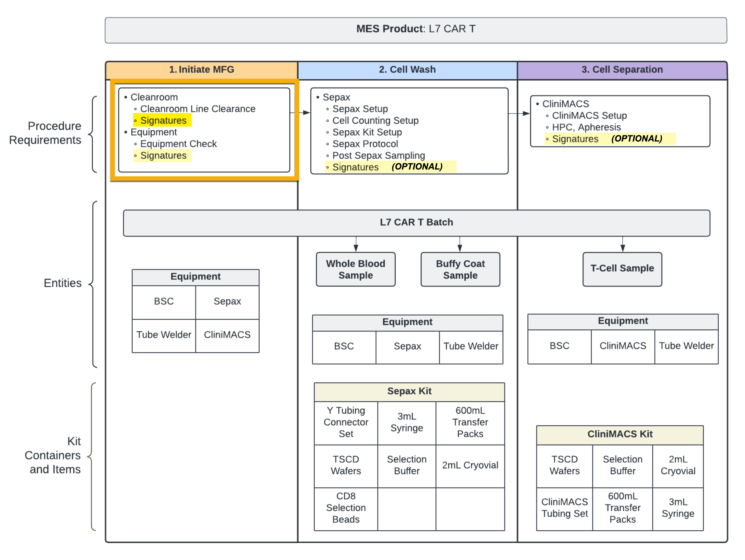
Task: Click BSC in Cell Separation equipment table
Action: [x=560, y=347]
